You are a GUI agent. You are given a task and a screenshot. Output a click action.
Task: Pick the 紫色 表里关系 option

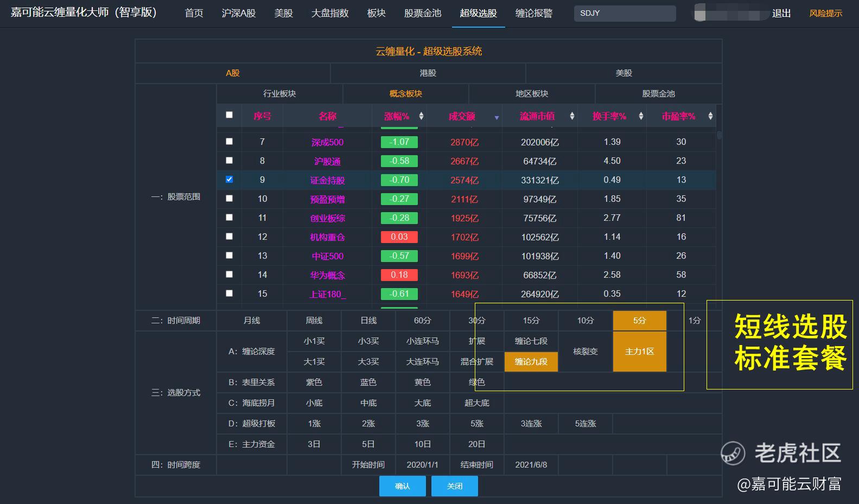pos(314,382)
